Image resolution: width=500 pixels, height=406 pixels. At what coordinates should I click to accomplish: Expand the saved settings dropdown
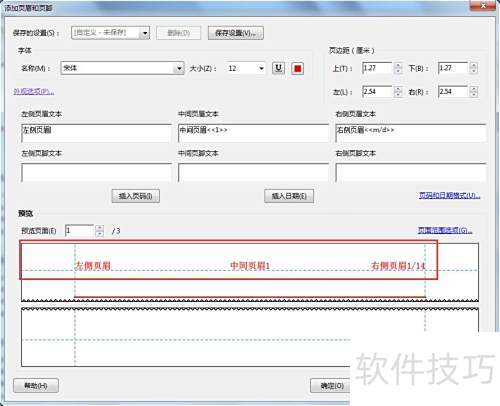(x=145, y=33)
